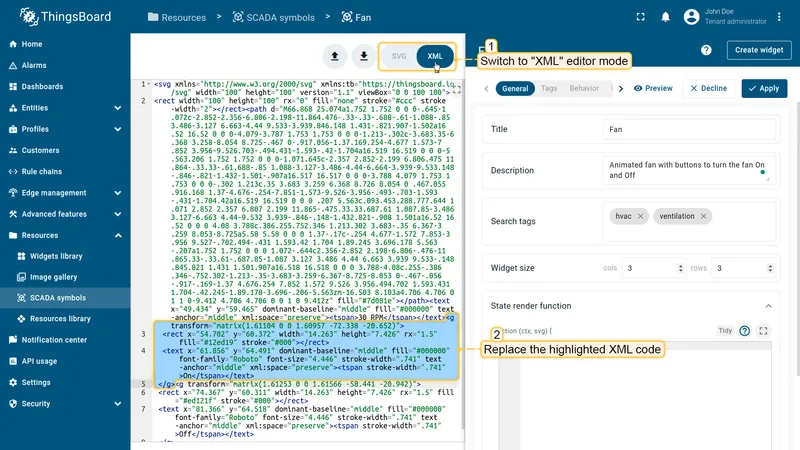Click Create widget button
The image size is (800, 450).
[x=759, y=50]
